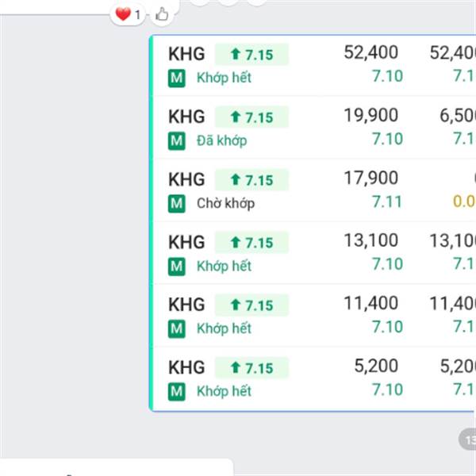Screen dimensions: 476x476
Task: Select the KHG ticker in the 19,900 row
Action: click(x=186, y=117)
